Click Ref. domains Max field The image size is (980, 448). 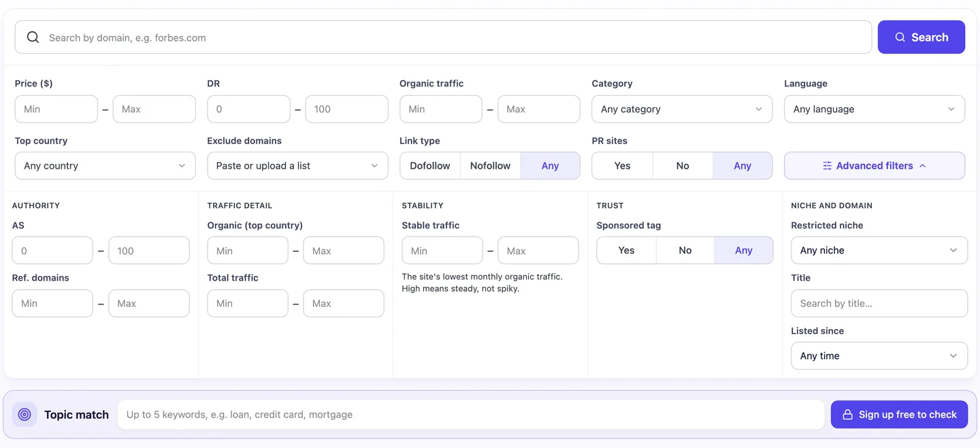pyautogui.click(x=149, y=303)
